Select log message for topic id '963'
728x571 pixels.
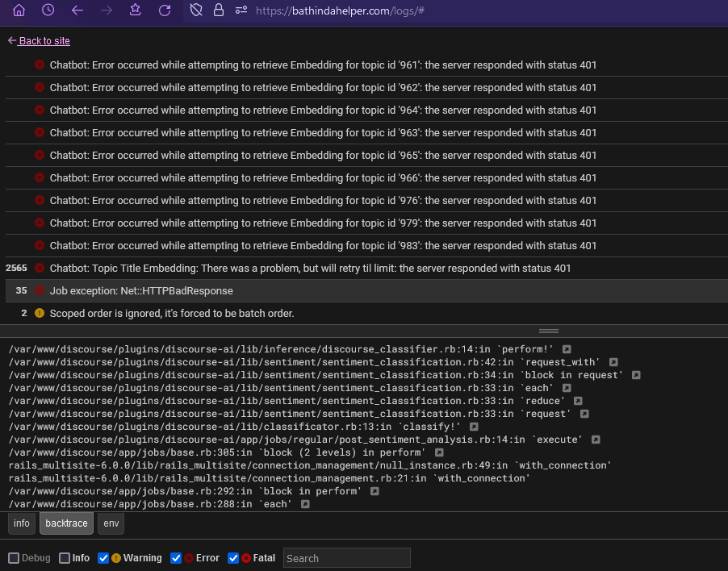323,132
